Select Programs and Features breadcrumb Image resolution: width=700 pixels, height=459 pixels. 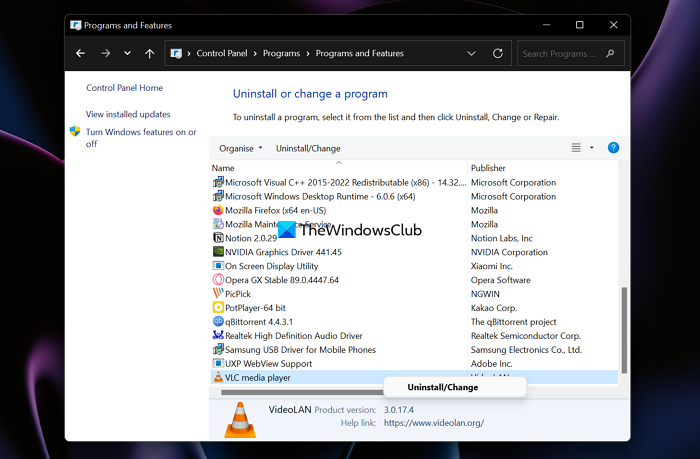(x=359, y=53)
